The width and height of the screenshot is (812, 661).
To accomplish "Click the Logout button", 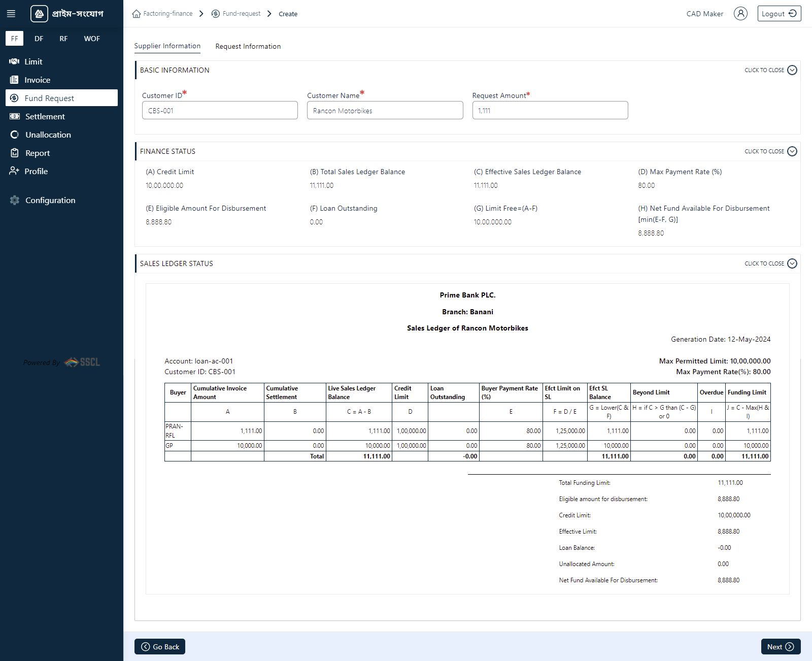I will coord(779,14).
